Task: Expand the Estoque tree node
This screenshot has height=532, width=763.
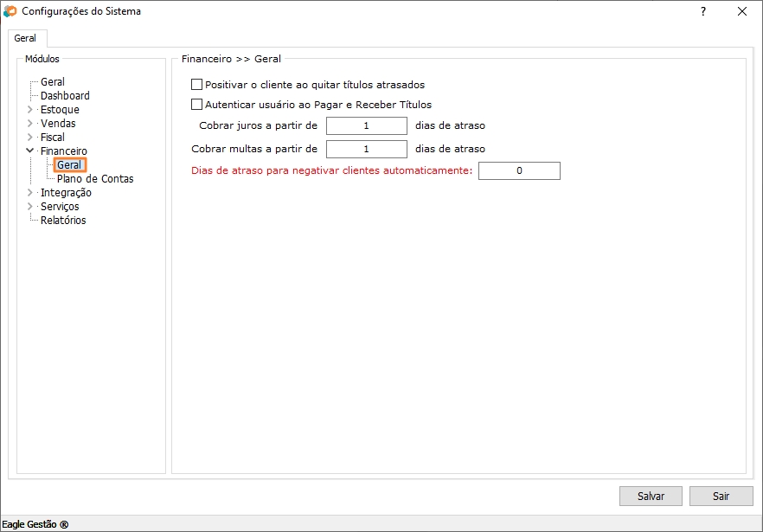Action: (x=30, y=110)
